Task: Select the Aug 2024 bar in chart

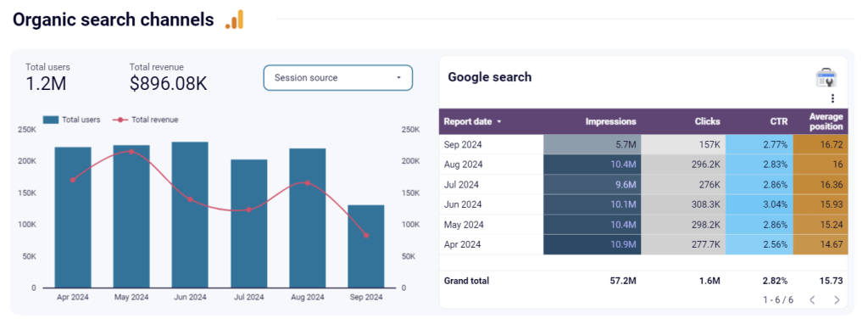Action: point(307,218)
